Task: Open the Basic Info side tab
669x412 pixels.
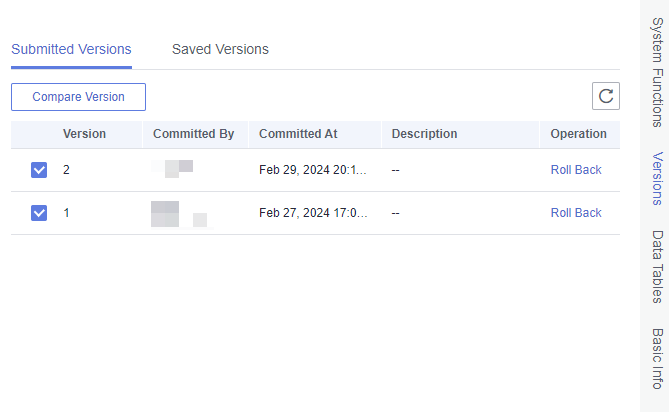Action: pyautogui.click(x=657, y=357)
